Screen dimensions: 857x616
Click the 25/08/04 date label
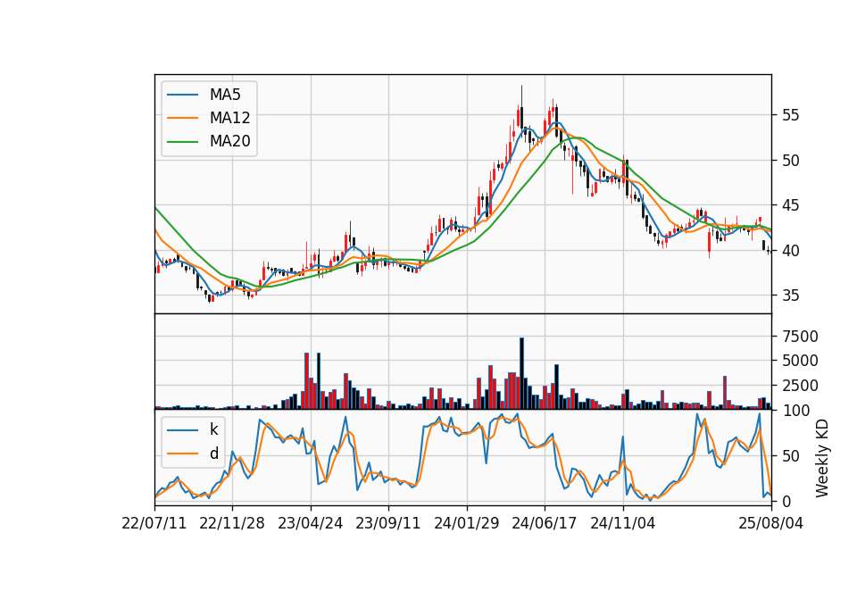click(x=771, y=523)
